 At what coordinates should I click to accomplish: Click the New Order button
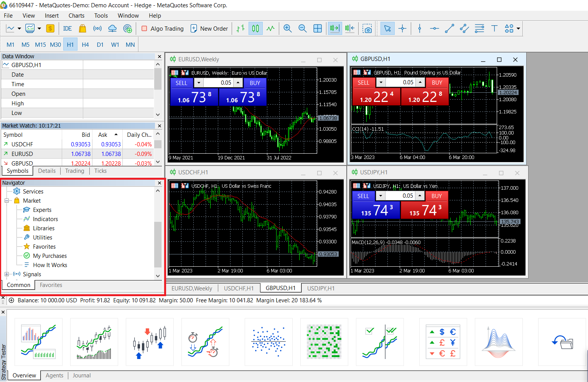click(209, 29)
